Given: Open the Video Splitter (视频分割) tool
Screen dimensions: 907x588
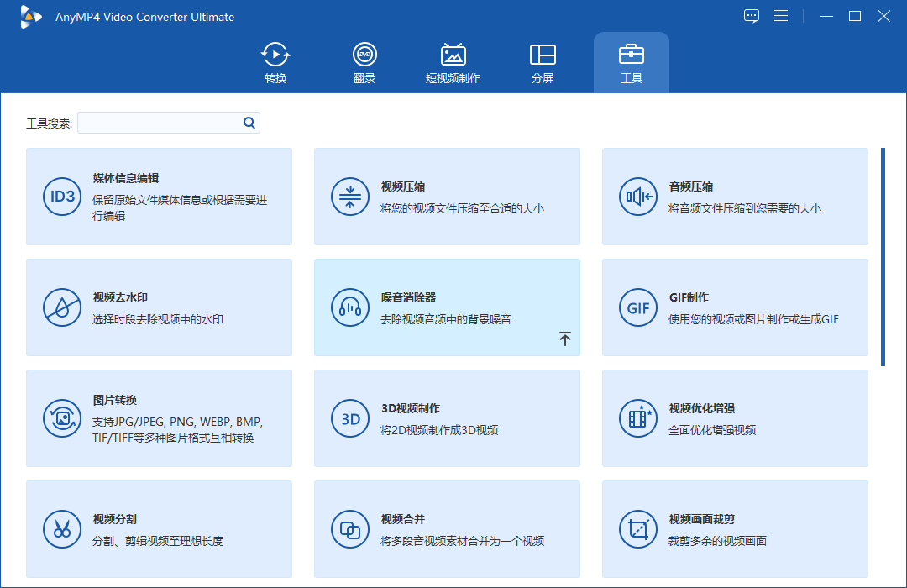Looking at the screenshot, I should click(159, 529).
